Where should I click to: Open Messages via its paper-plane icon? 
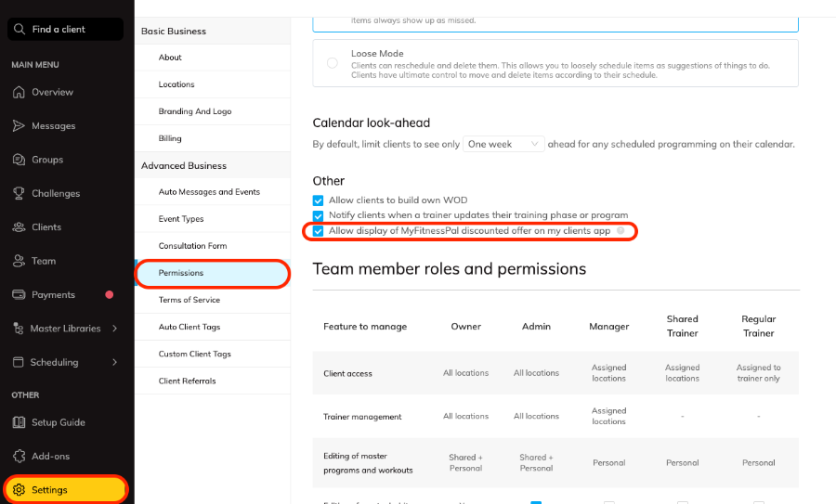[x=19, y=126]
